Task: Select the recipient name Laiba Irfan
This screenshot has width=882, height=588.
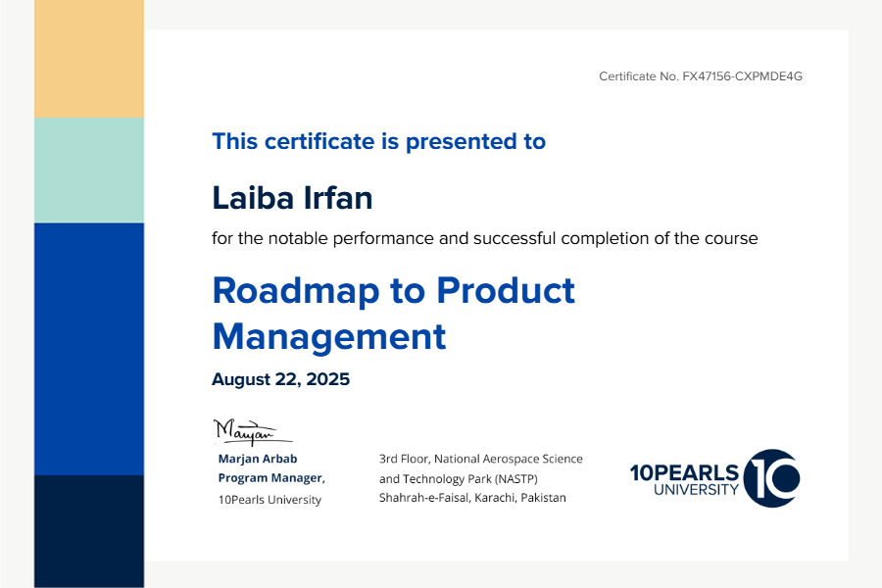Action: click(292, 198)
